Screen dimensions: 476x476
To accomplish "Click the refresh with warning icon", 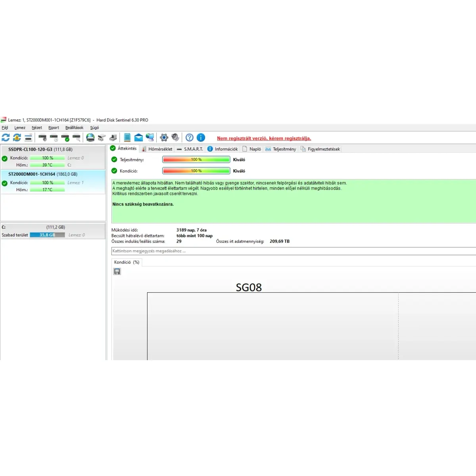I will click(x=17, y=138).
